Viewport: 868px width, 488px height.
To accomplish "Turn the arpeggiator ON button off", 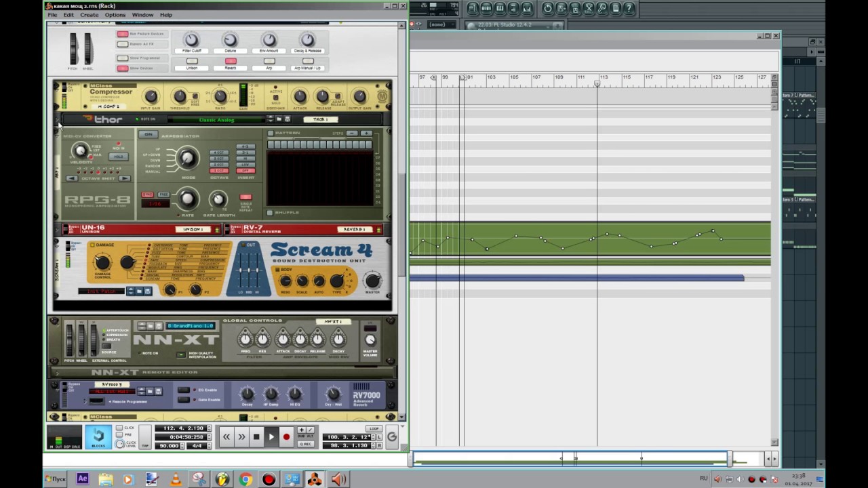I will 149,134.
